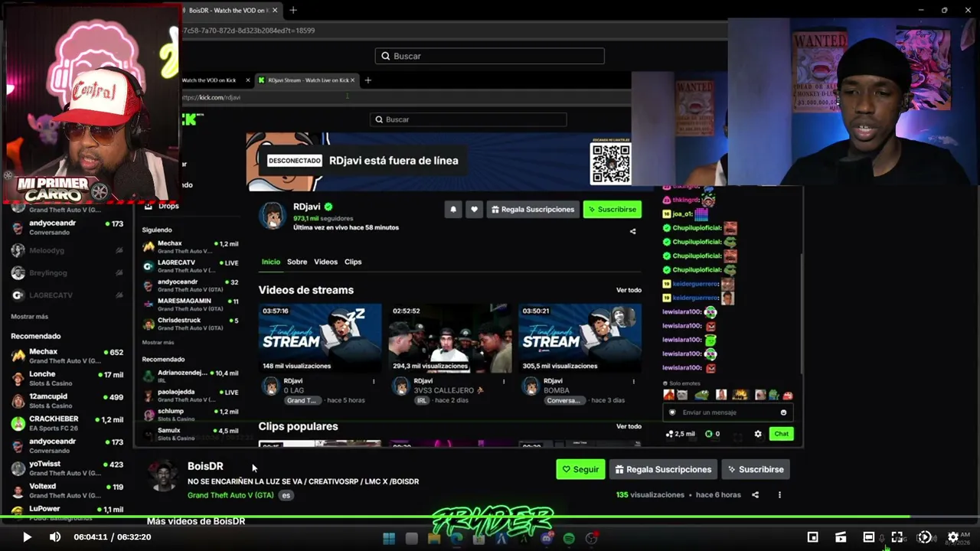Open chat settings gear in embedded chat
The width and height of the screenshot is (980, 551).
(758, 434)
